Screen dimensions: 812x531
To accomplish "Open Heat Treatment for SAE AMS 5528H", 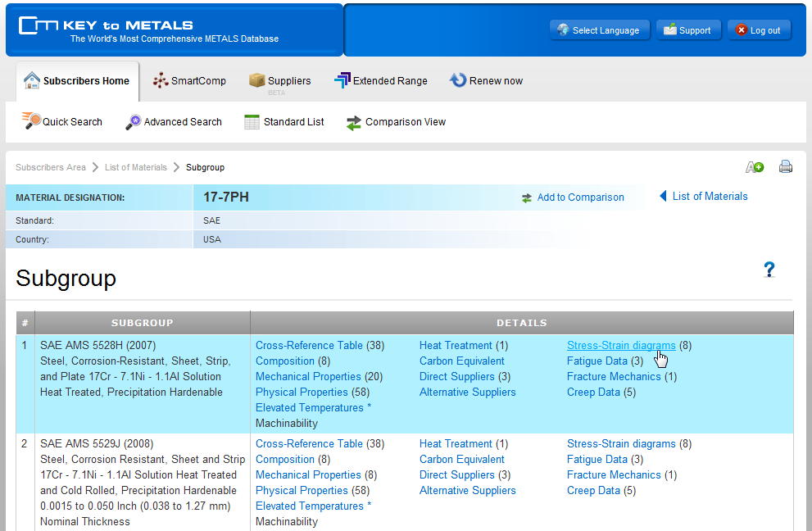I will 456,346.
